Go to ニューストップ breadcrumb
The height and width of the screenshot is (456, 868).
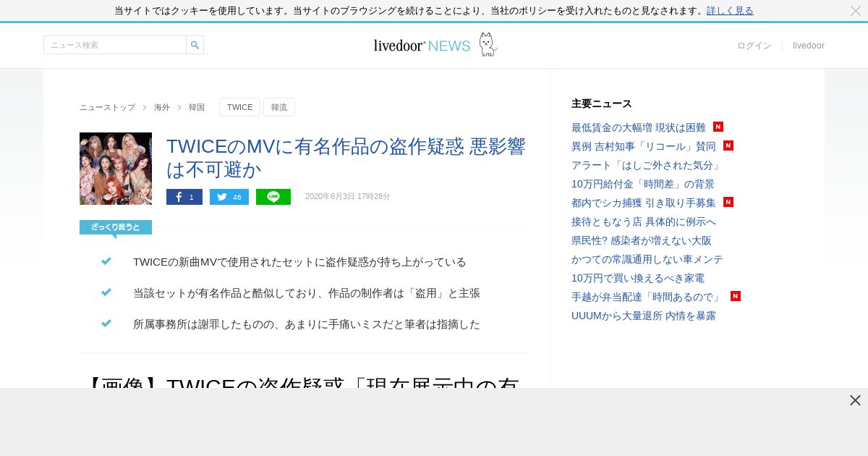tap(107, 107)
